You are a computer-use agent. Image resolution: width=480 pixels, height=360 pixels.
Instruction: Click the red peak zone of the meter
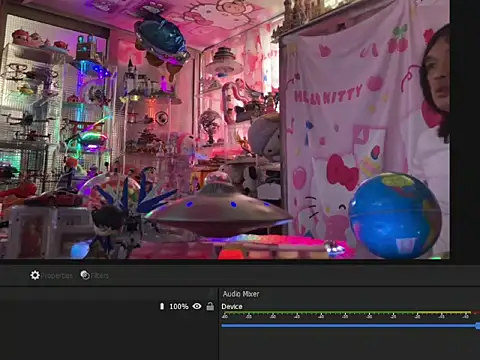coord(476,312)
